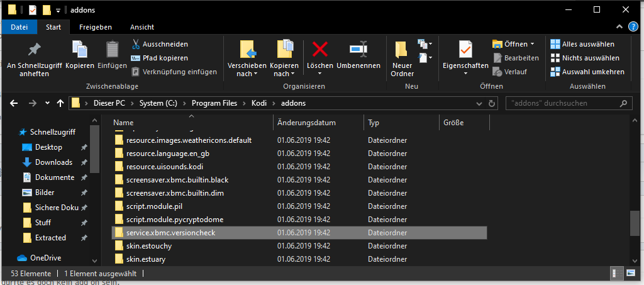
Task: Go up one folder level
Action: [60, 103]
